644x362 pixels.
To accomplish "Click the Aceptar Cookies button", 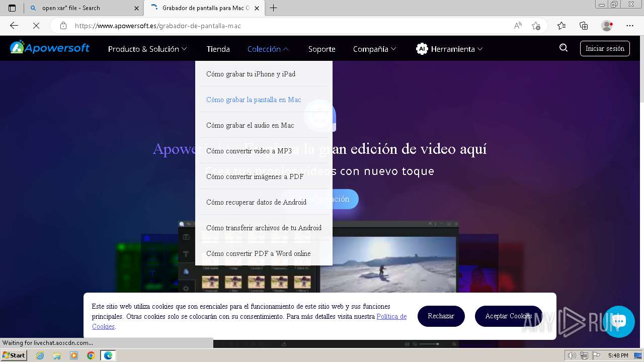I will (x=509, y=316).
